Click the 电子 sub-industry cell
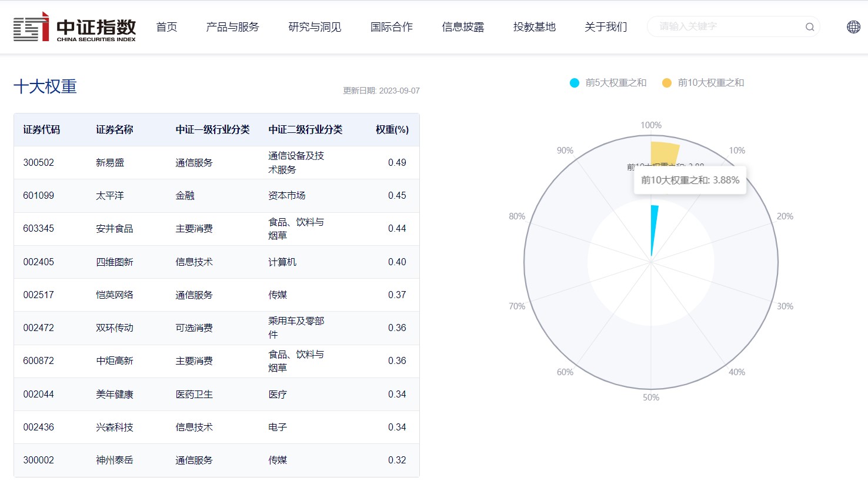 (278, 427)
